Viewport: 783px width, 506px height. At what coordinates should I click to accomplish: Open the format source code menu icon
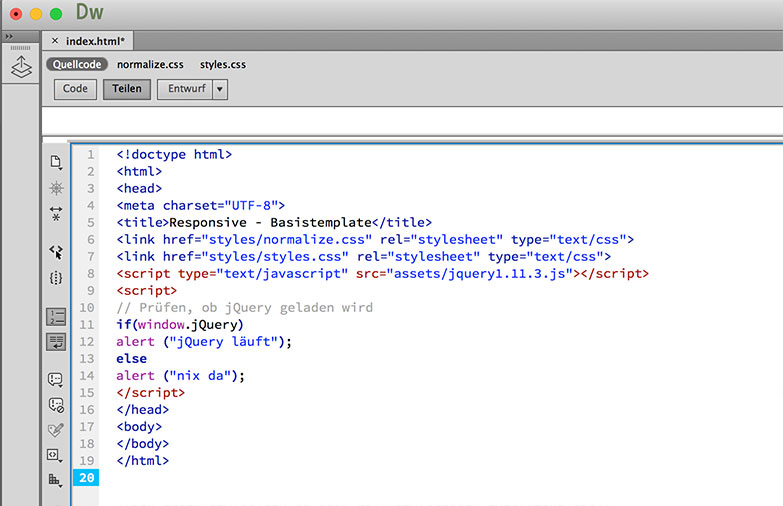pyautogui.click(x=56, y=480)
